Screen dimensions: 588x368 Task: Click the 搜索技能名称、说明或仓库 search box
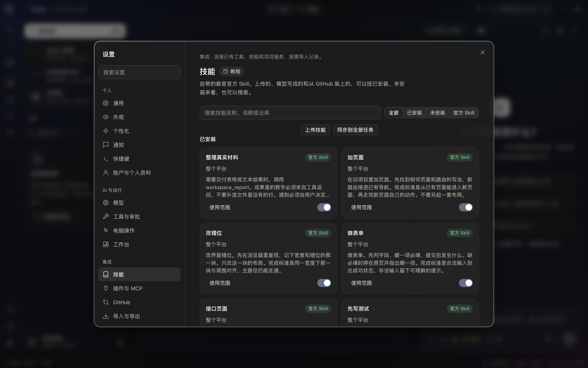click(x=290, y=113)
